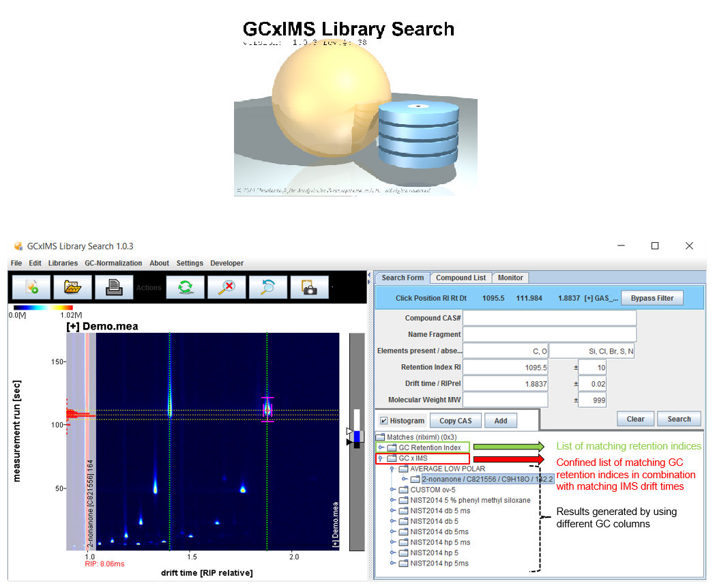Screen dimensions: 715x588
Task: Collapse the GC x IMS node
Action: (x=380, y=458)
